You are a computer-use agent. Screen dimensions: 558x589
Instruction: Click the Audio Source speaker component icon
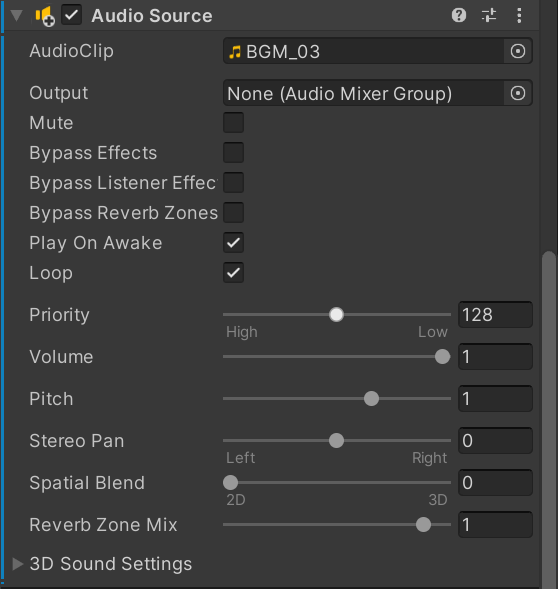45,17
